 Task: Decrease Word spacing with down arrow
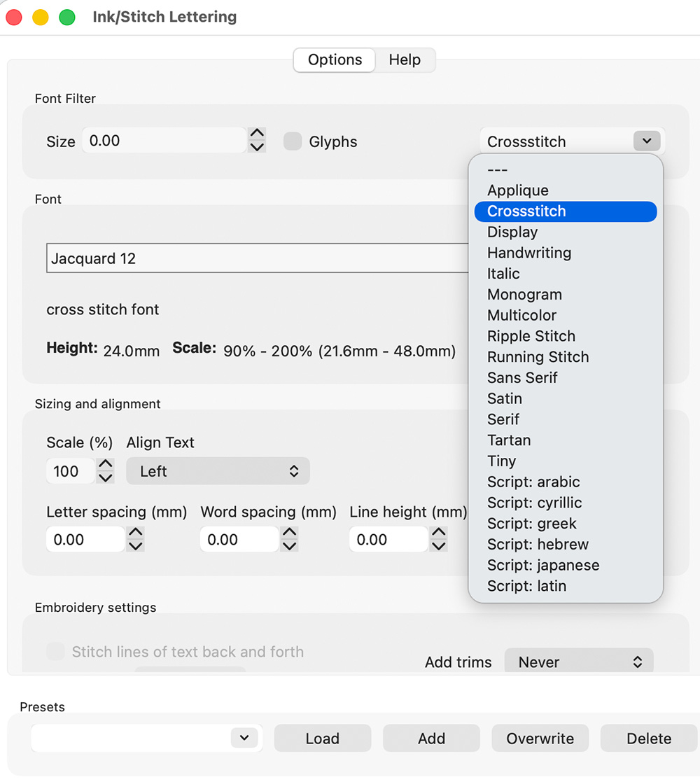[289, 545]
